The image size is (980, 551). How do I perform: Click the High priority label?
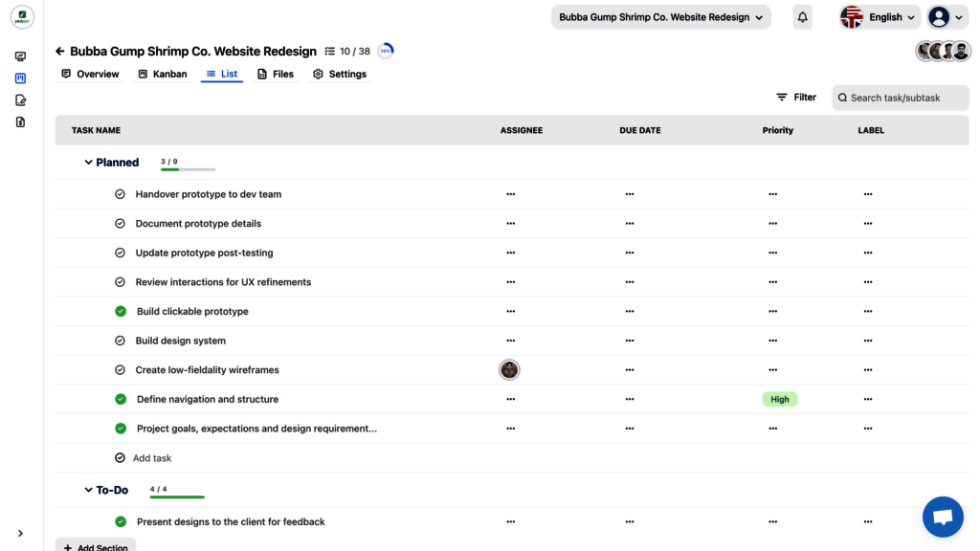tap(780, 400)
